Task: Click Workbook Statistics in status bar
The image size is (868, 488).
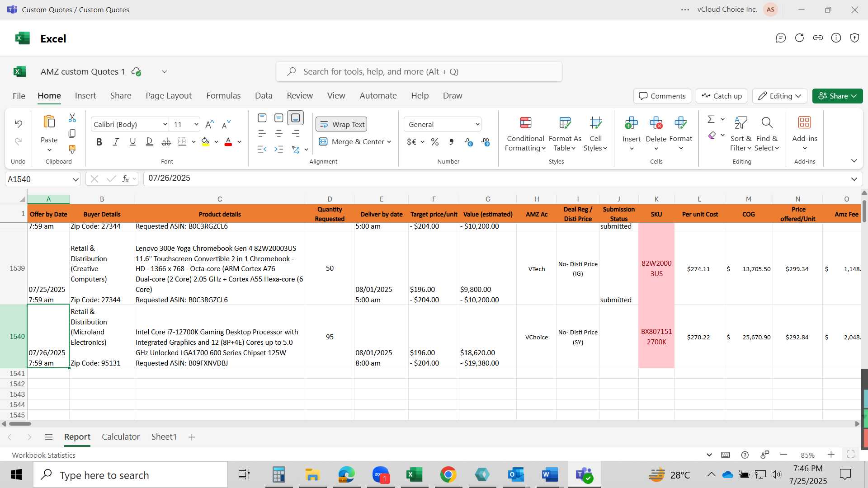Action: click(43, 455)
